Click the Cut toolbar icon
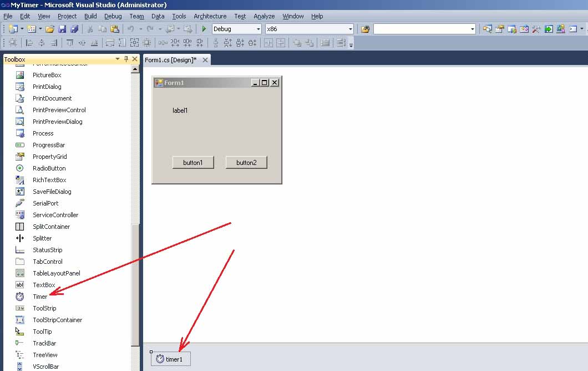Viewport: 588px width, 371px height. pos(89,28)
